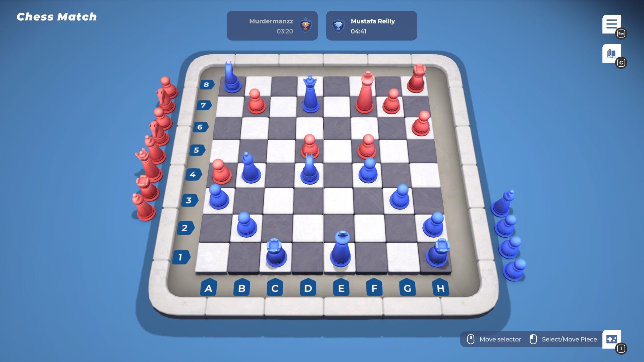Viewport: 644px width, 362px height.
Task: Select the move selector mouse icon
Action: click(471, 339)
